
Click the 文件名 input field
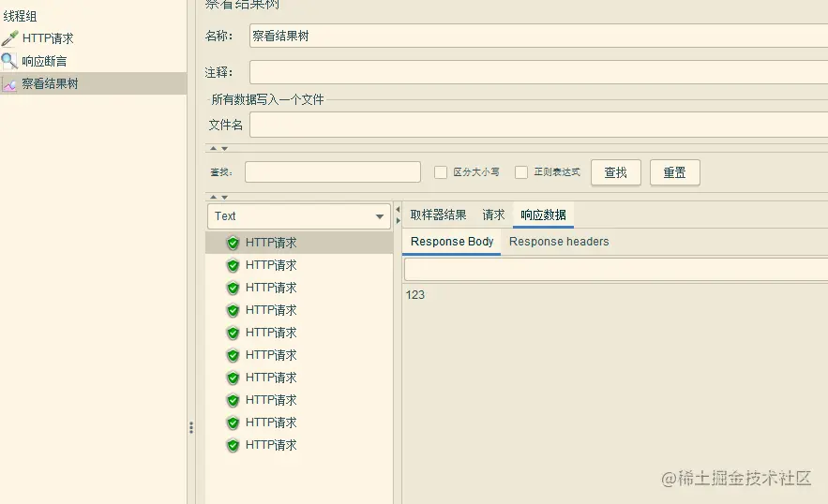click(538, 126)
